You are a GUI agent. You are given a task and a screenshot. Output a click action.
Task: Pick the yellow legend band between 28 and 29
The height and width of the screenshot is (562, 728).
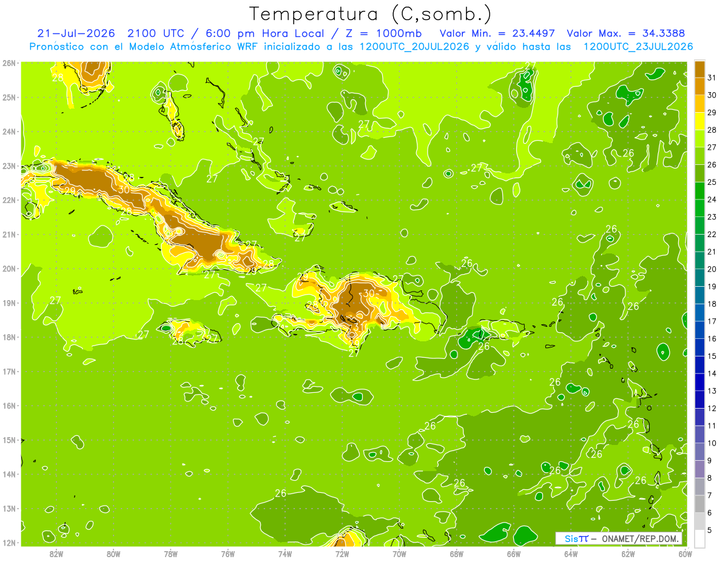(699, 121)
